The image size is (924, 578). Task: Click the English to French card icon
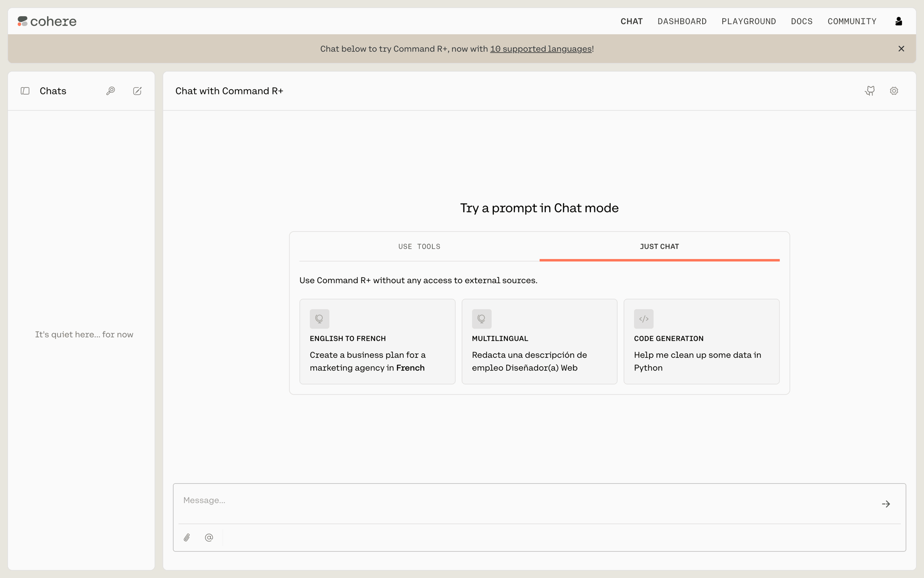pos(320,319)
